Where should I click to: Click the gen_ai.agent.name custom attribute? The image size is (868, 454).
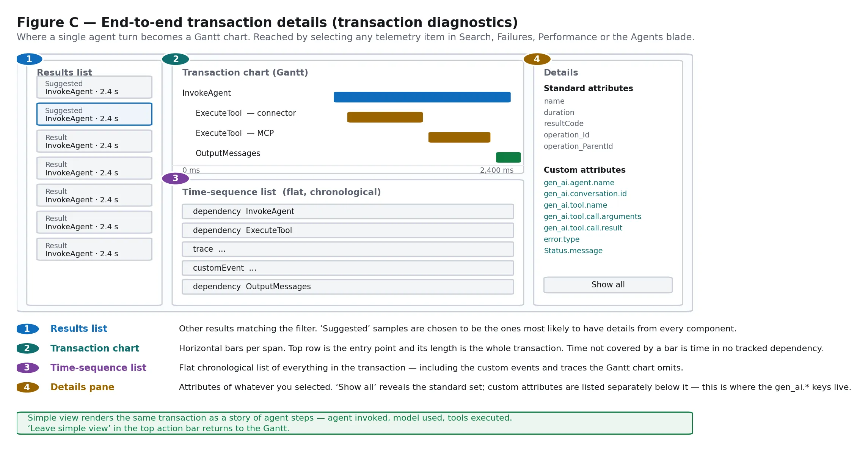click(x=579, y=183)
